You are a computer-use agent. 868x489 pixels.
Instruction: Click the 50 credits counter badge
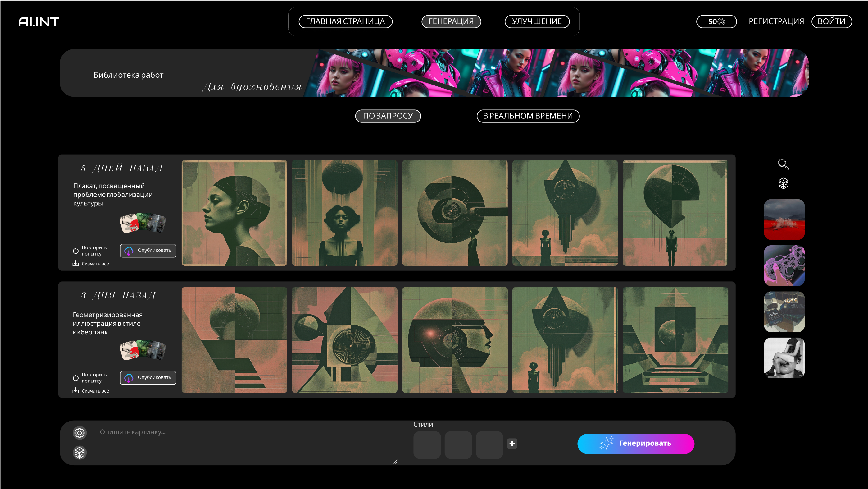(x=716, y=21)
